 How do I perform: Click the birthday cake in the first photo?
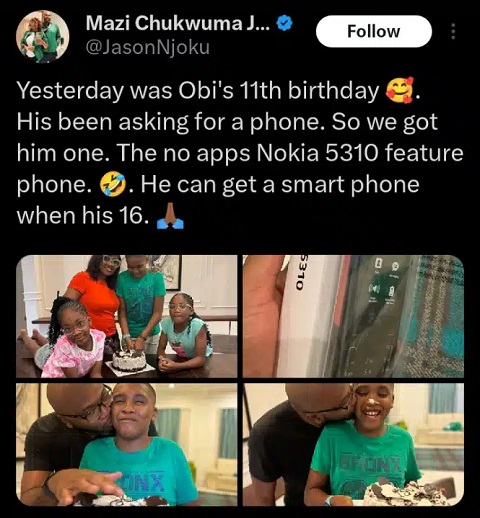click(x=129, y=361)
